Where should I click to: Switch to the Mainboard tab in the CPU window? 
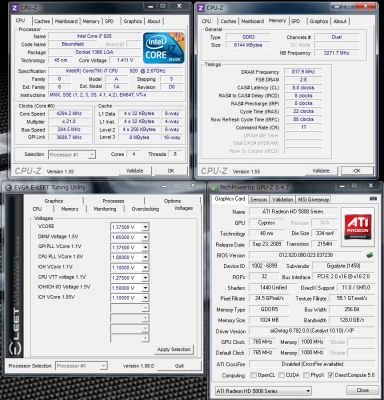tap(66, 21)
